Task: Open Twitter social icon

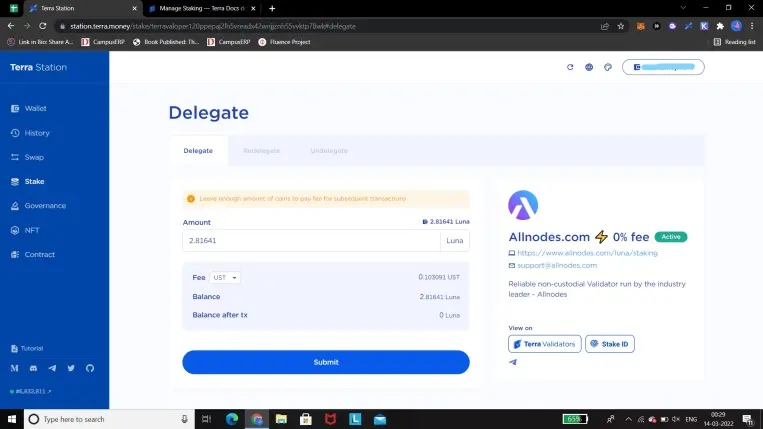Action: pos(71,368)
